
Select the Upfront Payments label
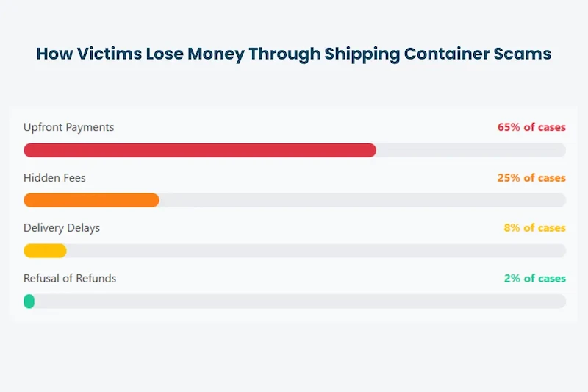pyautogui.click(x=69, y=127)
